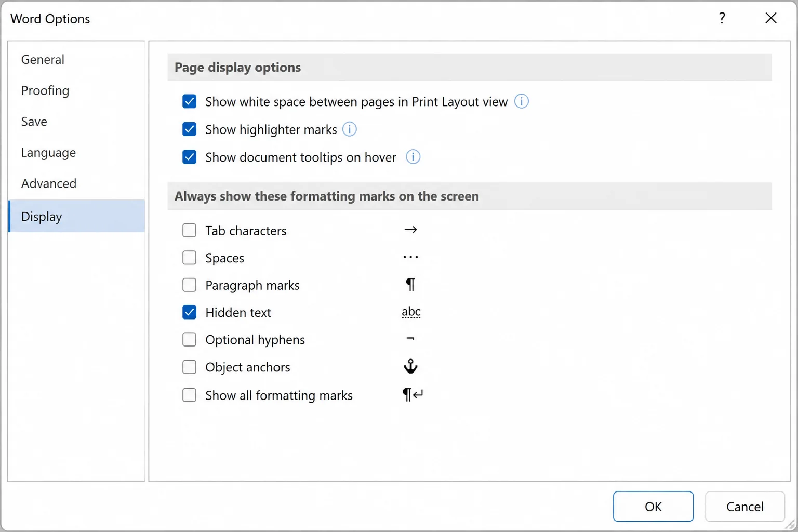
Task: Click the info icon beside Print Layout view option
Action: click(x=521, y=101)
